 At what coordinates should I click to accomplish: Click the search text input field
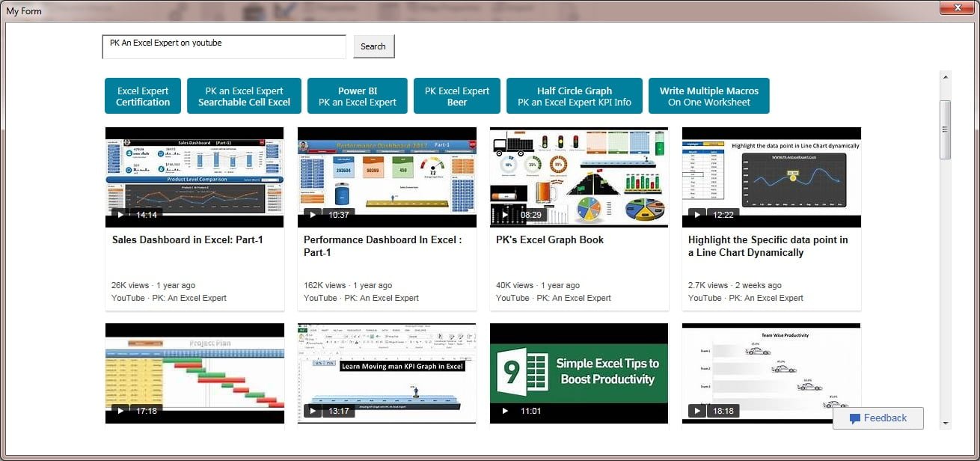(224, 46)
